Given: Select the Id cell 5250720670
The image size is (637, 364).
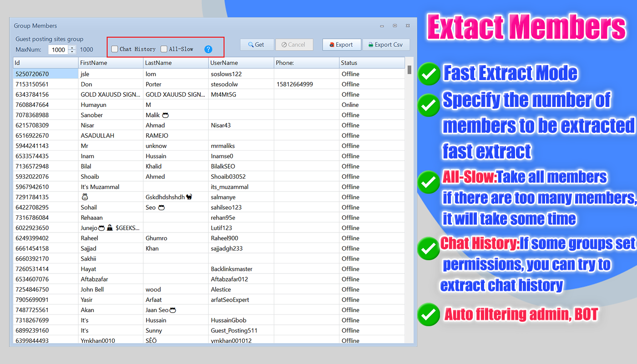Looking at the screenshot, I should [x=45, y=74].
